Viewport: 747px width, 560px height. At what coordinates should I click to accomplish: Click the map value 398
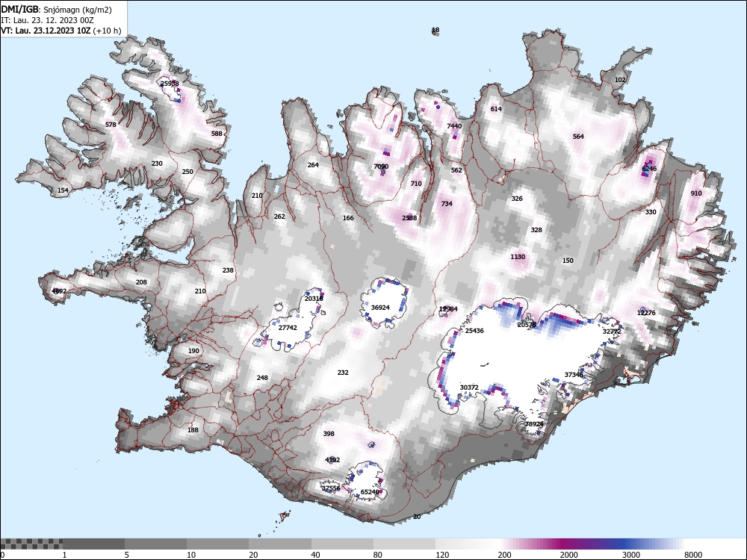tap(329, 434)
